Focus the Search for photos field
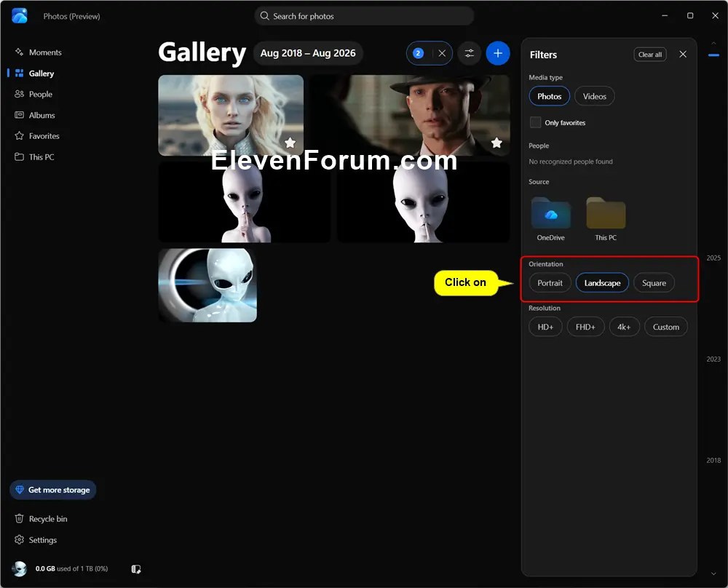Image resolution: width=728 pixels, height=588 pixels. (x=364, y=16)
